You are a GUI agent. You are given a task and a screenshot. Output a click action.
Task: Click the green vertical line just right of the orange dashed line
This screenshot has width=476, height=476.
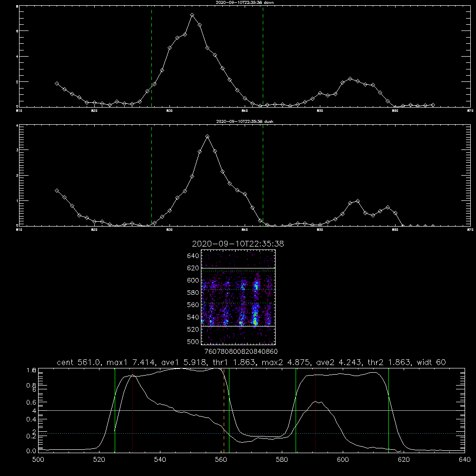[229, 410]
